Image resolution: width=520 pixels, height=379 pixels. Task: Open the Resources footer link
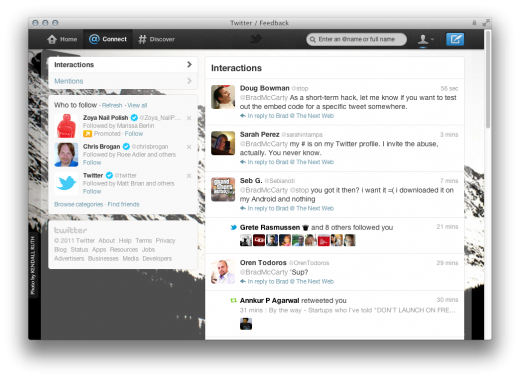[x=124, y=250]
